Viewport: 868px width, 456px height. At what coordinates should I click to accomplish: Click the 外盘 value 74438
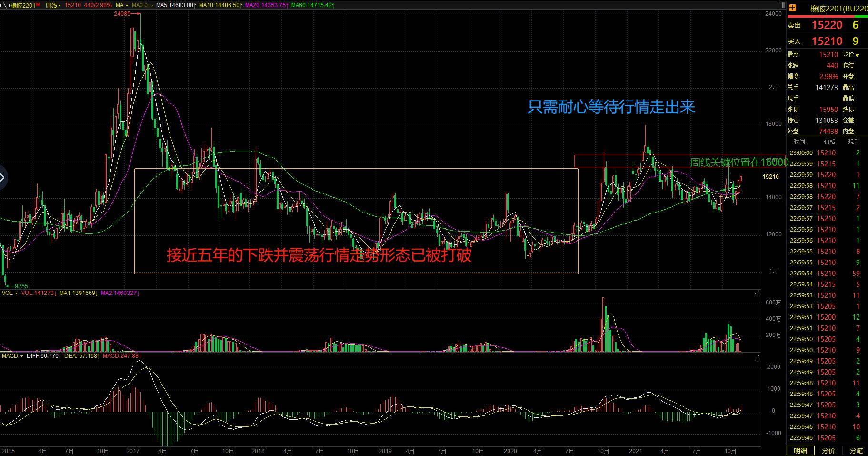pyautogui.click(x=828, y=132)
